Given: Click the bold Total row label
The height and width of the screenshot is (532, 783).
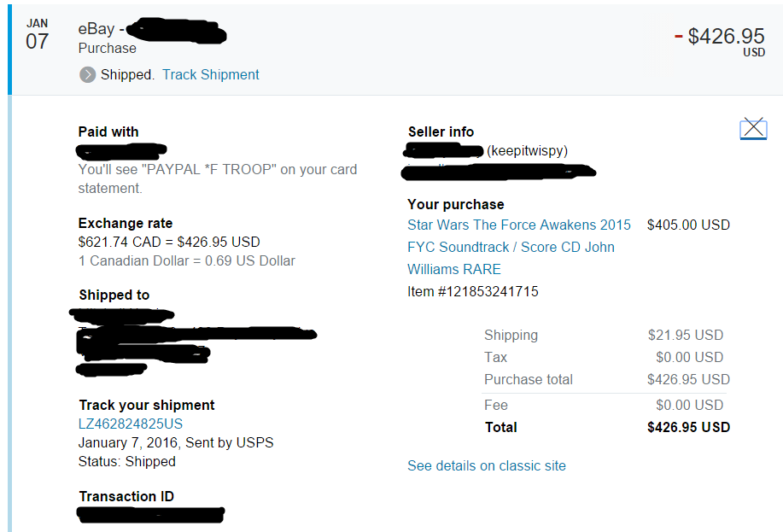Looking at the screenshot, I should tap(501, 427).
